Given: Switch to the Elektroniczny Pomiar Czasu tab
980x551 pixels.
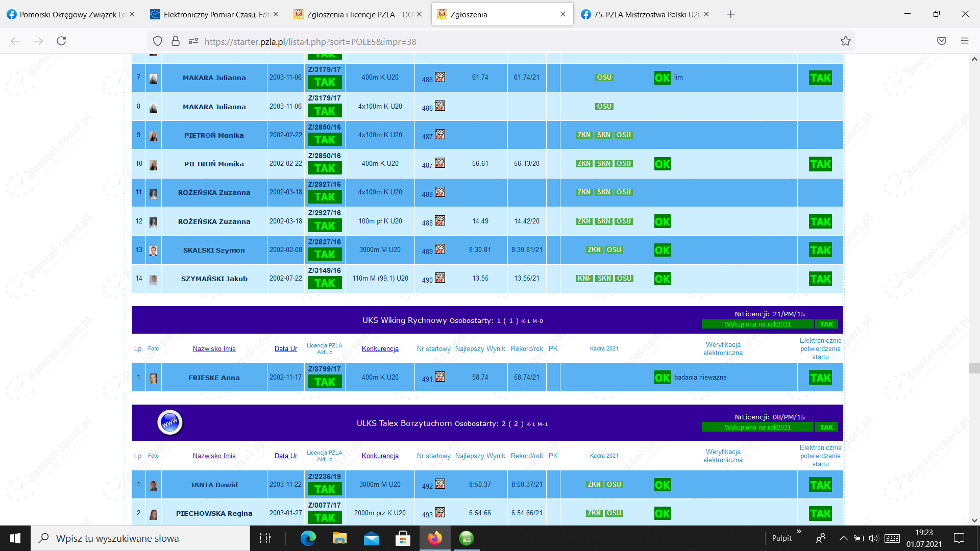Looking at the screenshot, I should point(214,14).
